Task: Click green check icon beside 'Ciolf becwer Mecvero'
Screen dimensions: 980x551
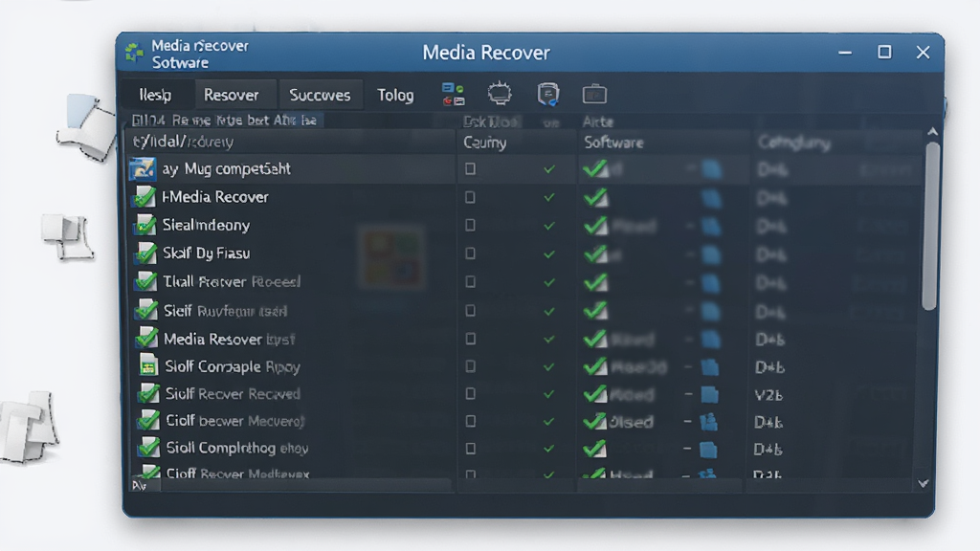Action: point(148,421)
